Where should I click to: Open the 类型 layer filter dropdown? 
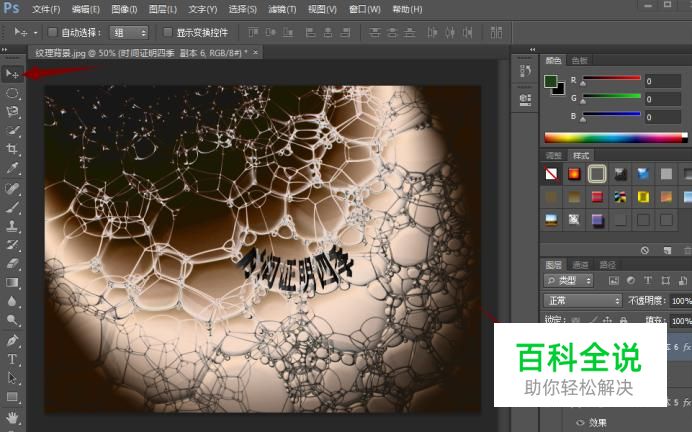pos(568,281)
